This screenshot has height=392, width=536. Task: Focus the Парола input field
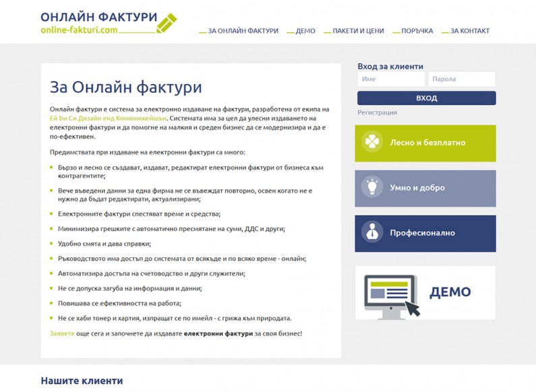point(462,79)
